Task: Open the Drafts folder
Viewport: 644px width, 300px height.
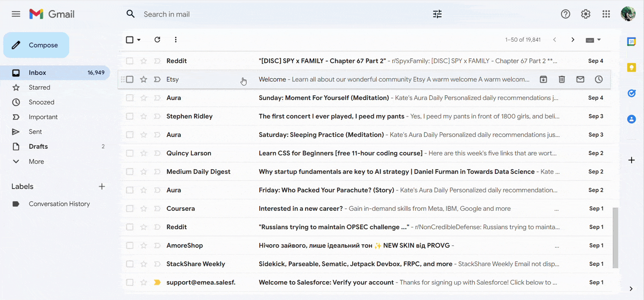Action: [38, 147]
